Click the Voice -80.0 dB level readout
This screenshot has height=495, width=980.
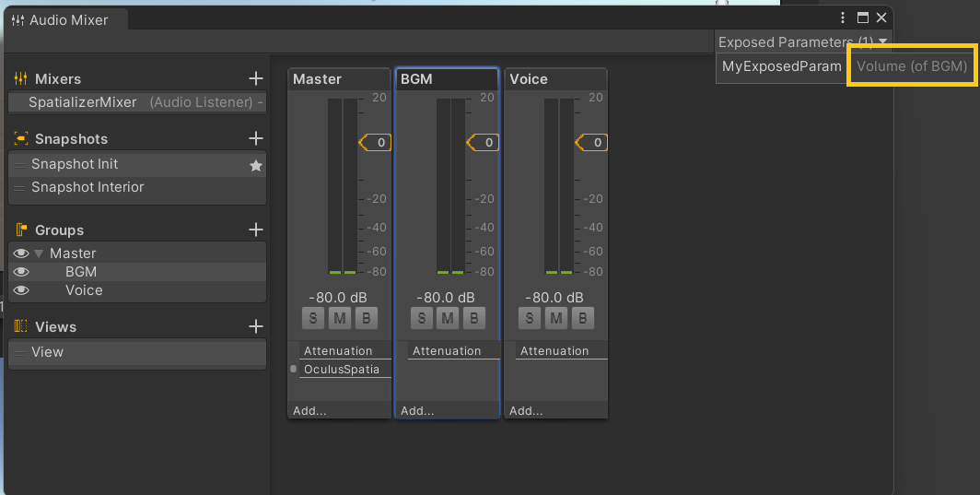click(x=554, y=297)
